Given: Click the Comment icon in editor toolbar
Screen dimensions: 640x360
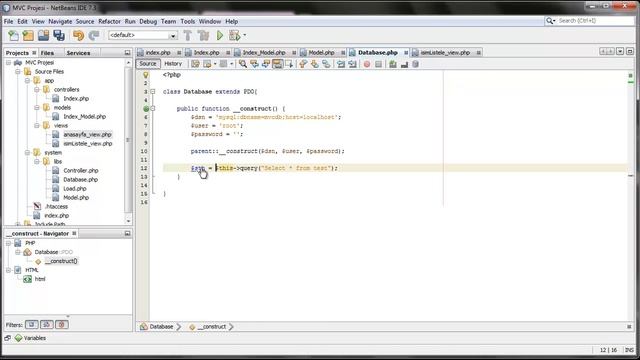Looking at the screenshot, I should tap(393, 64).
